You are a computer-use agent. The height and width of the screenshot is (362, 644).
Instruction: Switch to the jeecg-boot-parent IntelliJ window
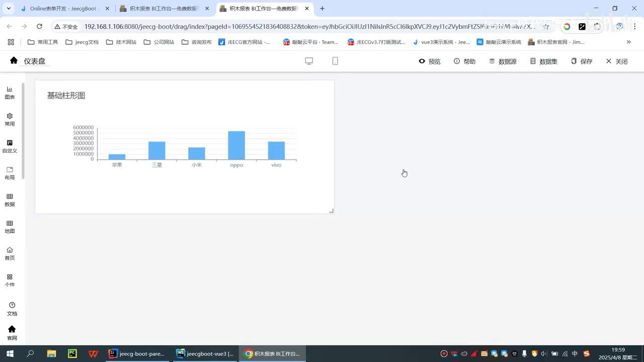point(137,353)
